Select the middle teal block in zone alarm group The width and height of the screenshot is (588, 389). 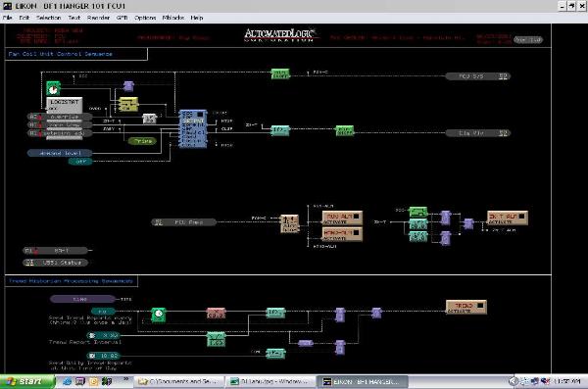coord(417,224)
